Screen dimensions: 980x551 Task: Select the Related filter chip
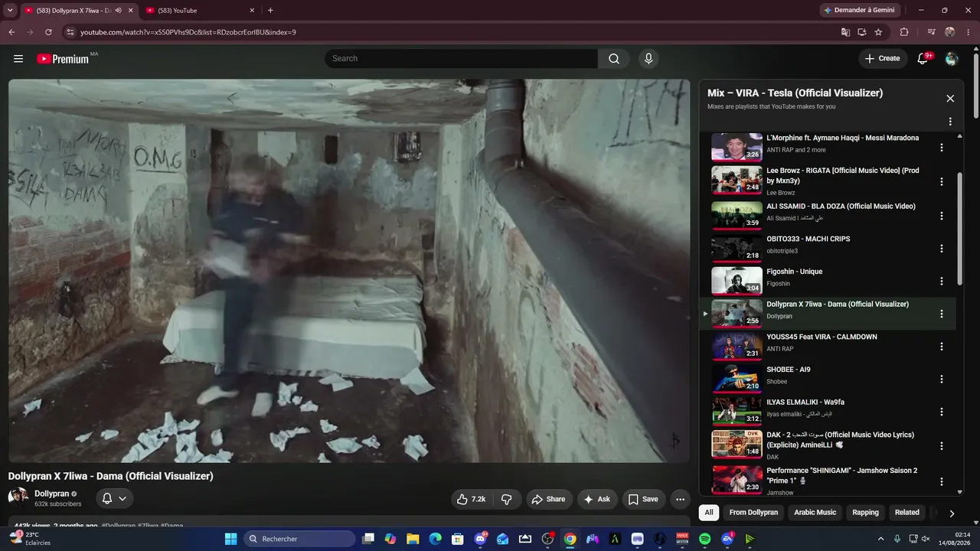(x=907, y=513)
